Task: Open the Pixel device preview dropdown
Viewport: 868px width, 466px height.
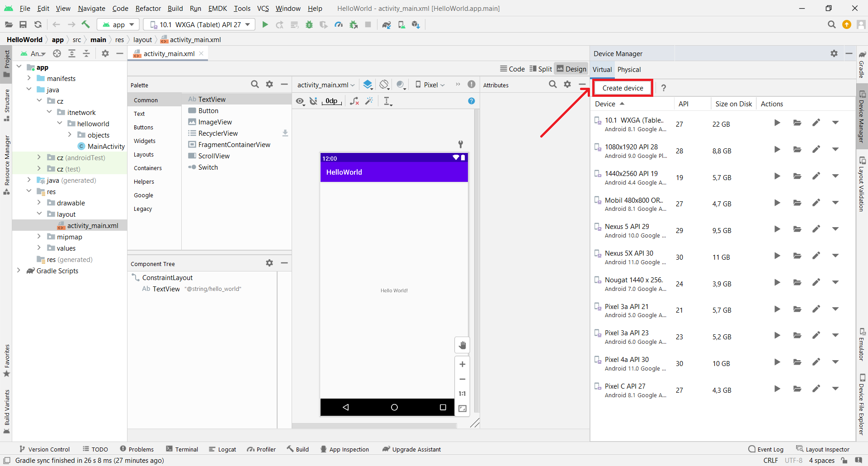Action: click(x=430, y=85)
